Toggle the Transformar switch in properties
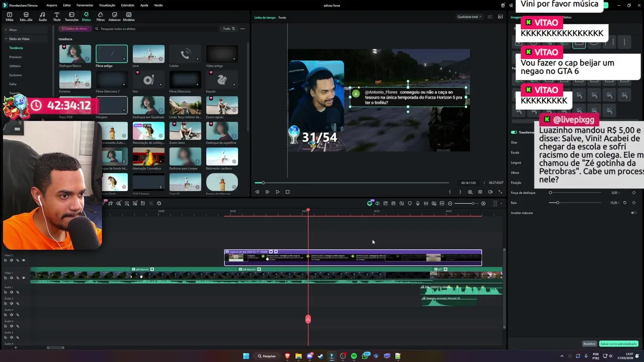The width and height of the screenshot is (644, 362). click(x=514, y=132)
